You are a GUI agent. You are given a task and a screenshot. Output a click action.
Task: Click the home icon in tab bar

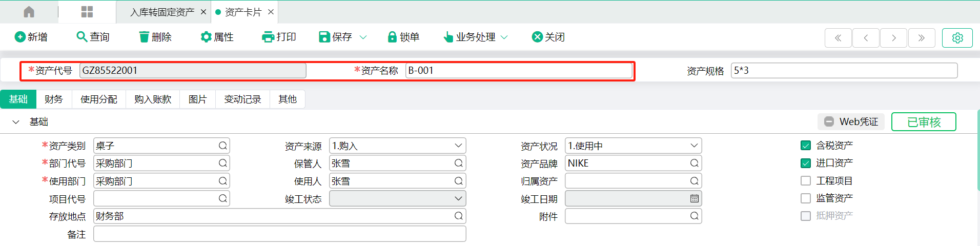click(29, 12)
